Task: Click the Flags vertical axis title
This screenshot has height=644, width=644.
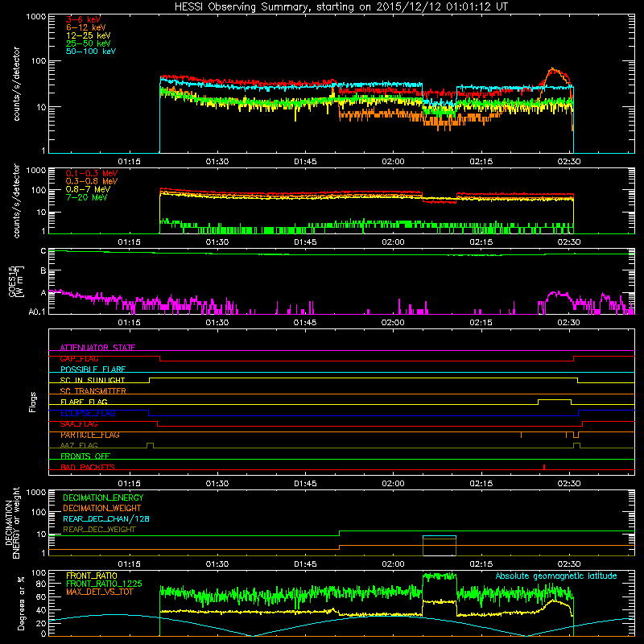Action: tap(33, 402)
